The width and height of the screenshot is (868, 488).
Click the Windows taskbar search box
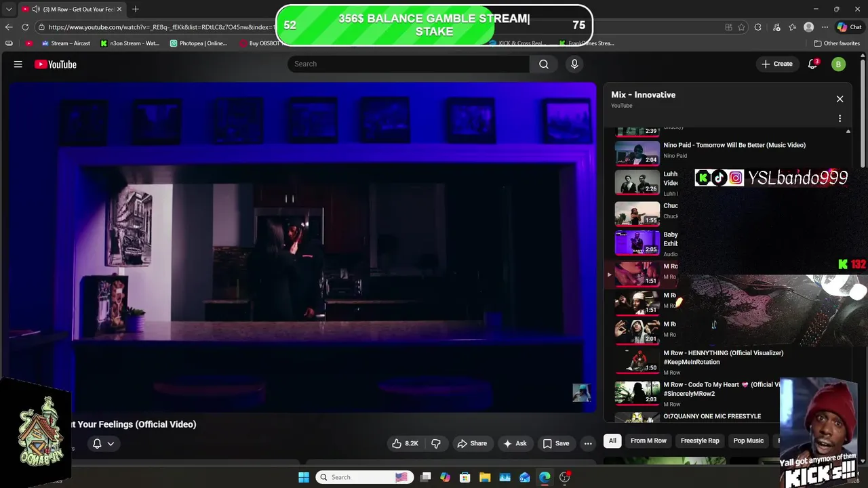(x=366, y=477)
